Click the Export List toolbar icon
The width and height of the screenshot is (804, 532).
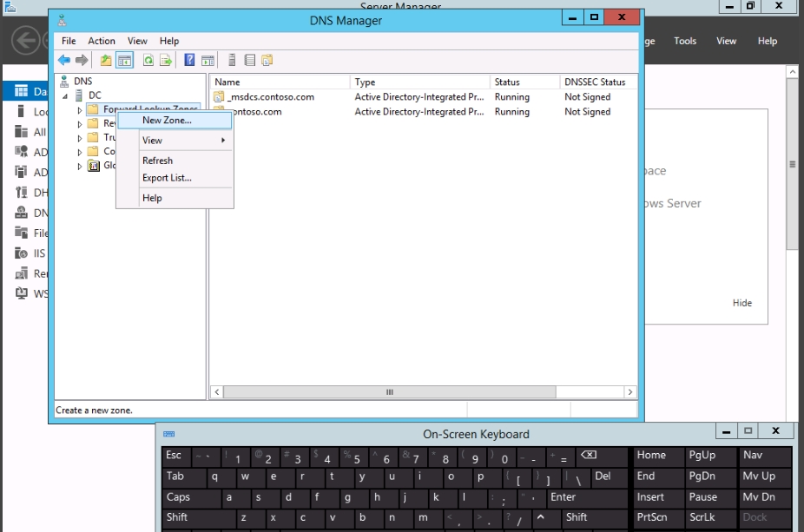click(166, 61)
